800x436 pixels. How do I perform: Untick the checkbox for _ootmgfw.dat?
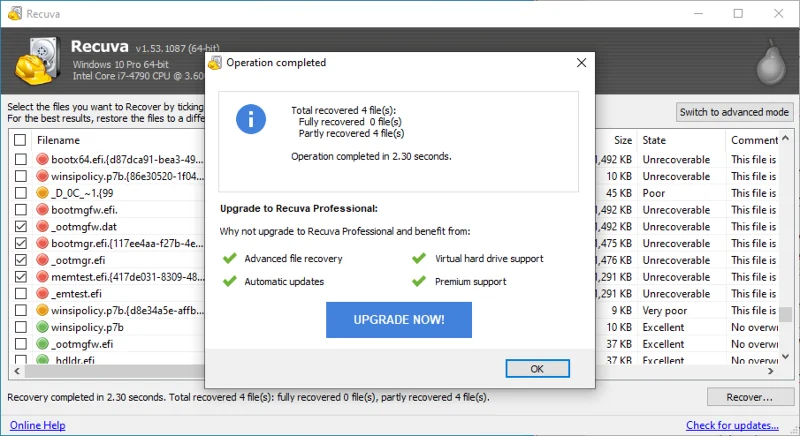tap(20, 226)
